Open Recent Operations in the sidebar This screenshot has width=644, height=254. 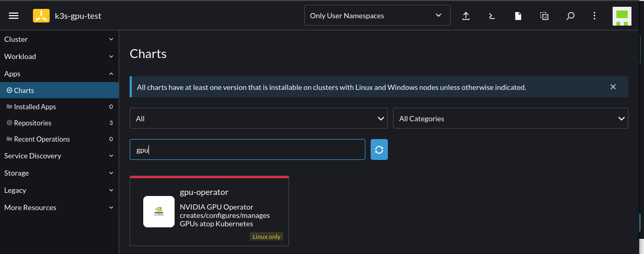(59, 139)
